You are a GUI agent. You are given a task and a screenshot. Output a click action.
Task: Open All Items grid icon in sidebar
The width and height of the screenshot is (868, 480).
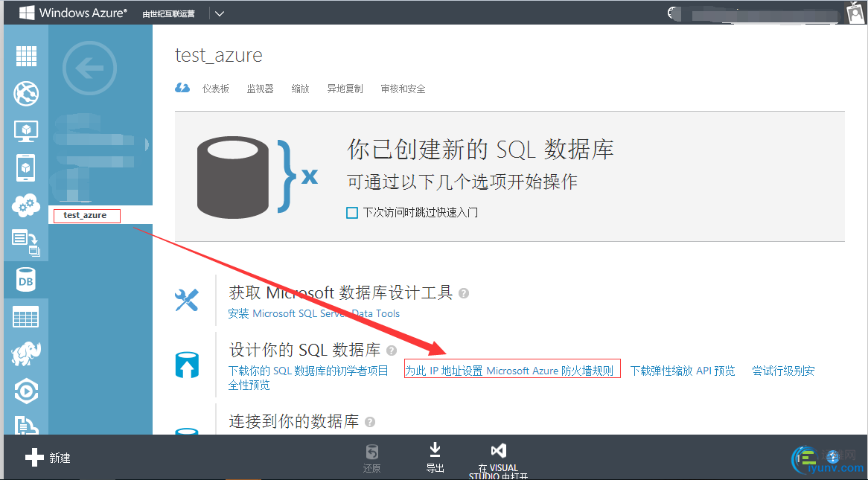click(x=26, y=56)
